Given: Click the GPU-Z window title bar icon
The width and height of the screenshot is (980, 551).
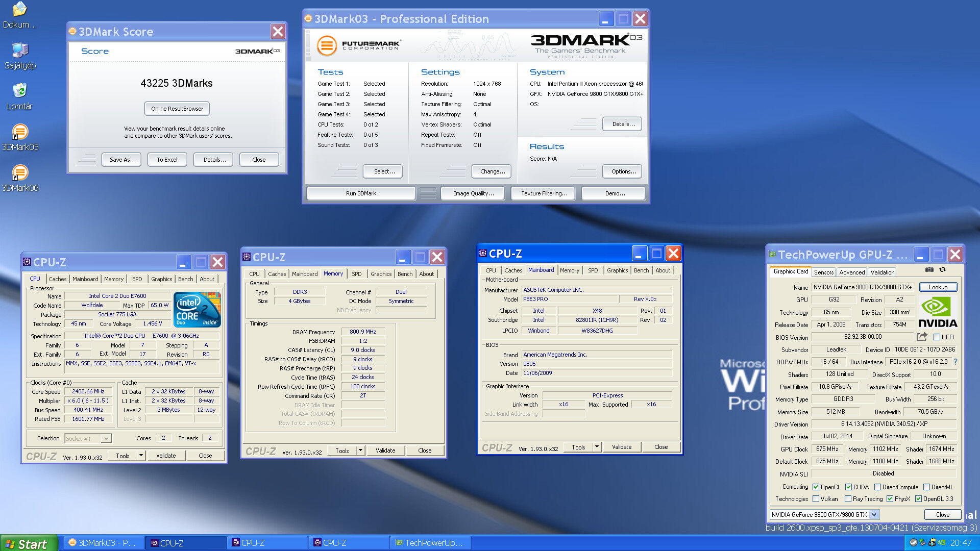Looking at the screenshot, I should [772, 255].
